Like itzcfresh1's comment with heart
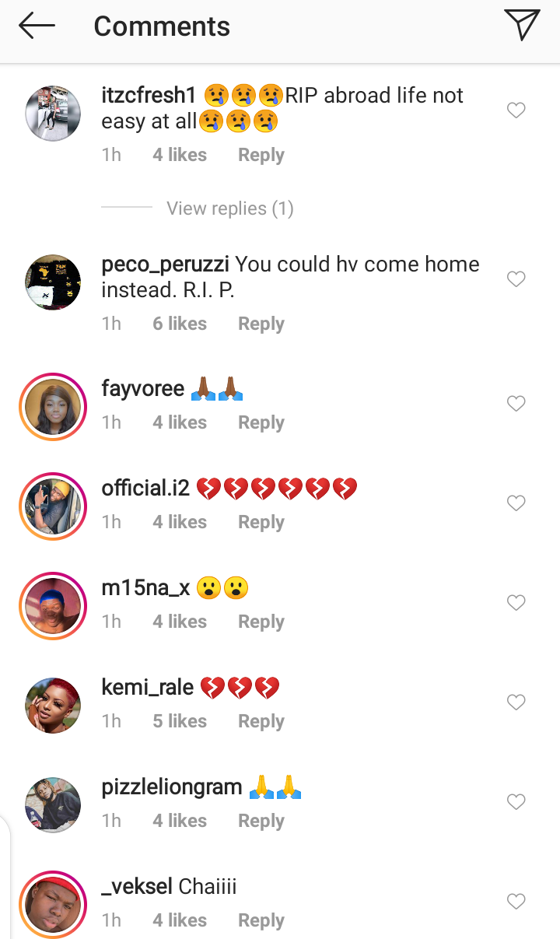Image resolution: width=560 pixels, height=939 pixels. 516,110
